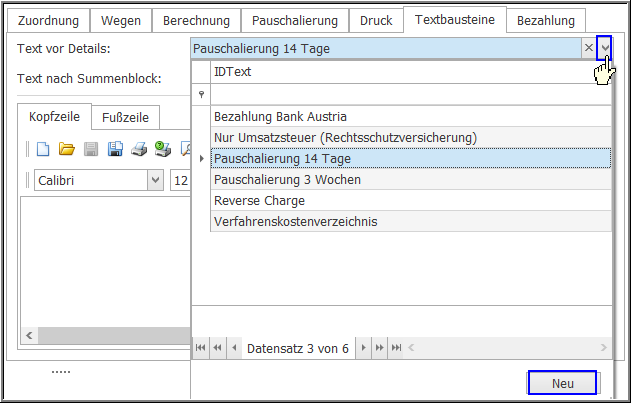631x403 pixels.
Task: Click the save as icon
Action: (115, 150)
